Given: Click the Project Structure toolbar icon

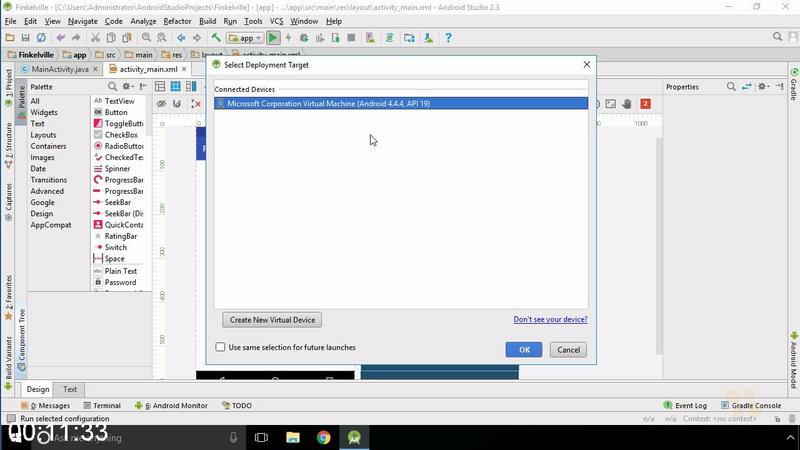Looking at the screenshot, I should (409, 38).
